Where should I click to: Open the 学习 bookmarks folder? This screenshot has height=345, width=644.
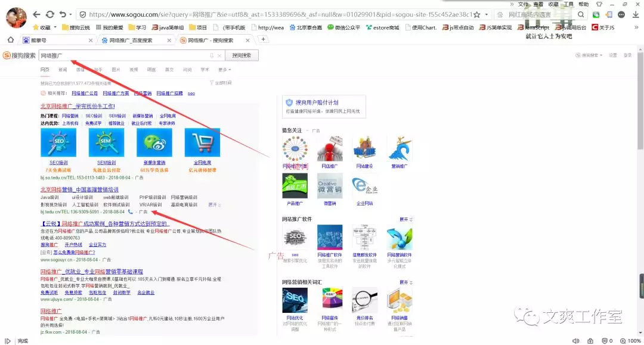click(x=137, y=27)
